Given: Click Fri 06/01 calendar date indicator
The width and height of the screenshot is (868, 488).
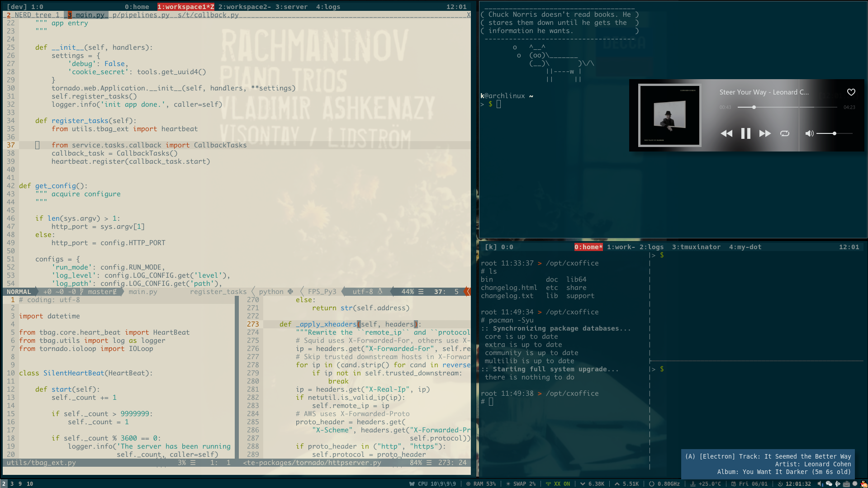Looking at the screenshot, I should tap(749, 483).
